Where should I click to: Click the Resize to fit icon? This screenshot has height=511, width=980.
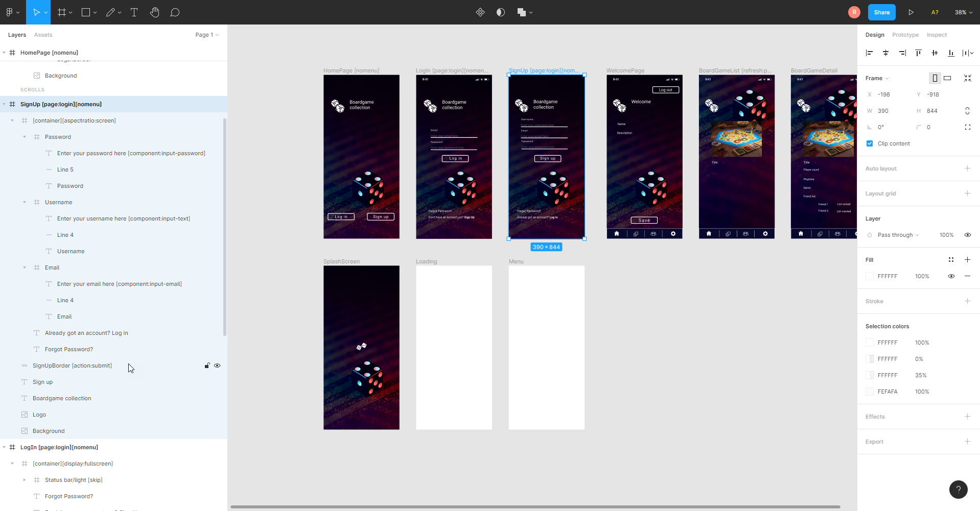(968, 78)
